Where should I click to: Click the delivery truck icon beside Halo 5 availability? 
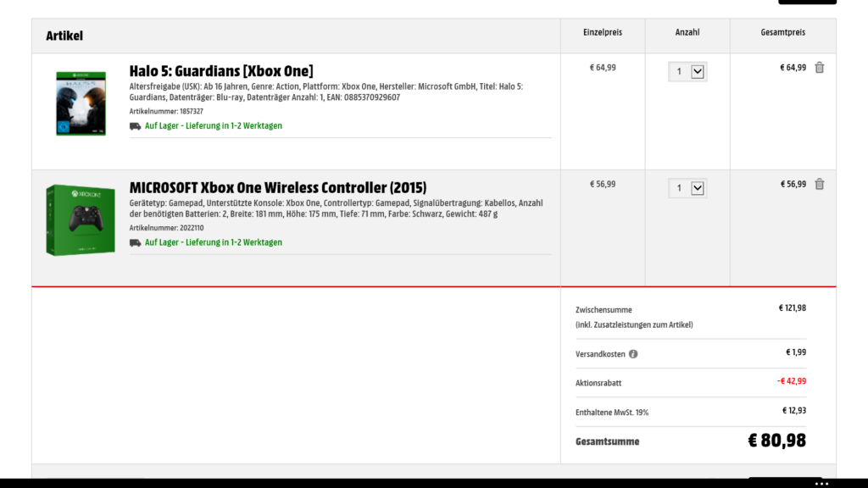135,125
